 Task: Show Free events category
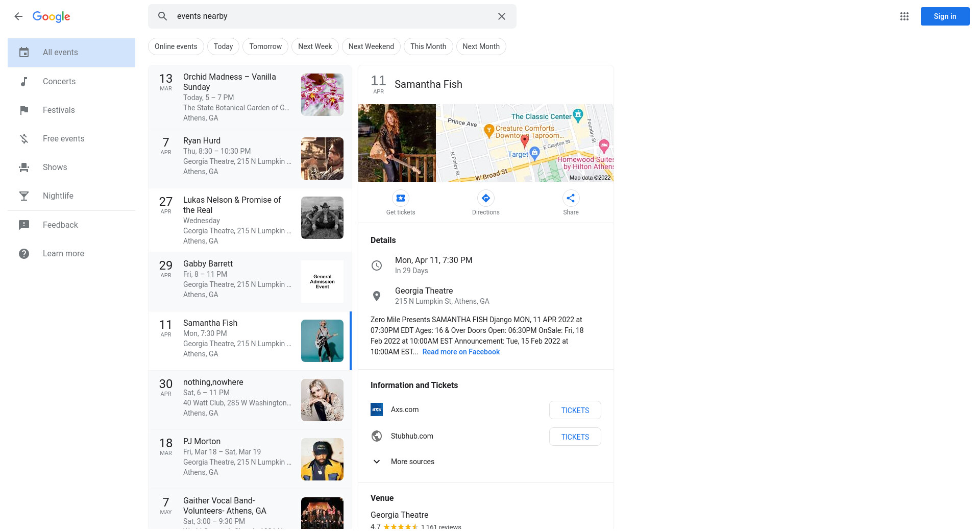pos(71,139)
